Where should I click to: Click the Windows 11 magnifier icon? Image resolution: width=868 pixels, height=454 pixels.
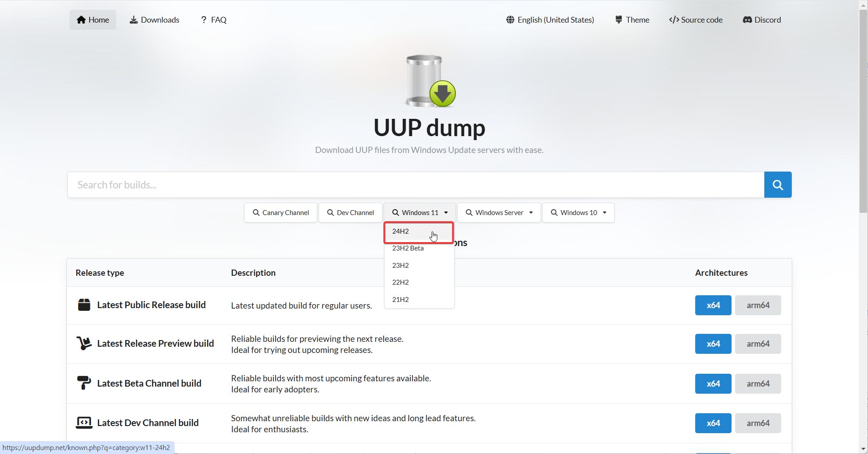pos(396,213)
